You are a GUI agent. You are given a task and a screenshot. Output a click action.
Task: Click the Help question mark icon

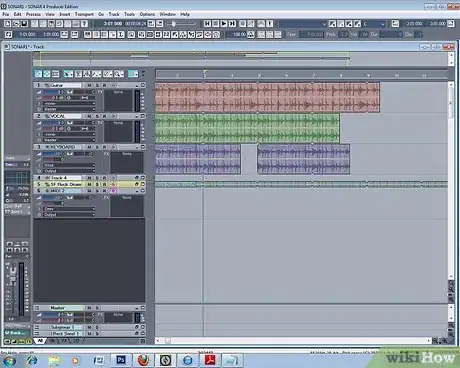(x=85, y=24)
